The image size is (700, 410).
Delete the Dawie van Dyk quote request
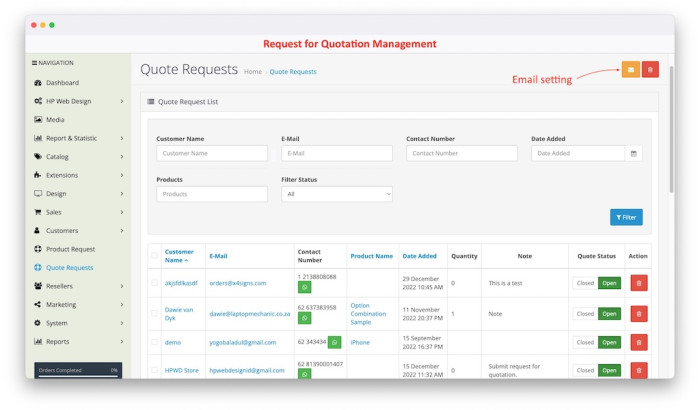(639, 314)
